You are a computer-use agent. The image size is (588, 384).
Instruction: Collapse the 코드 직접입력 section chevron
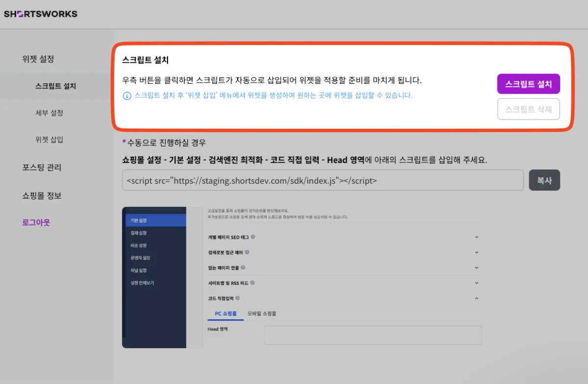point(477,298)
